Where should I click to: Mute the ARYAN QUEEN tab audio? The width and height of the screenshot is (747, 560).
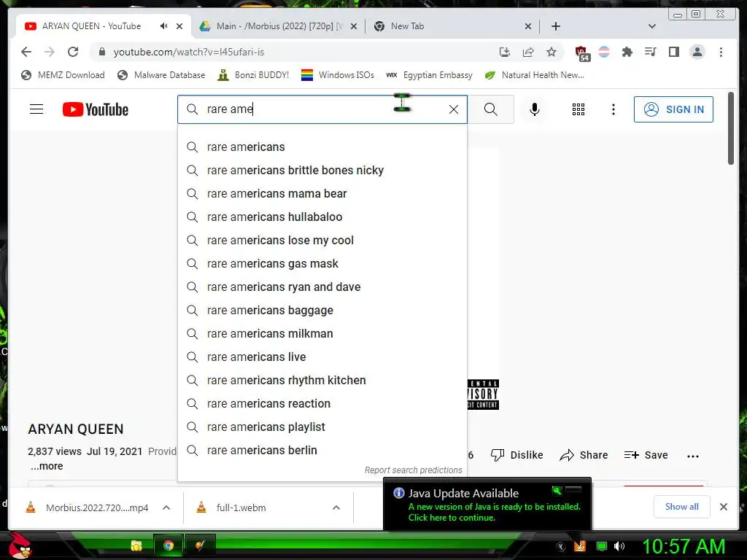tap(164, 26)
